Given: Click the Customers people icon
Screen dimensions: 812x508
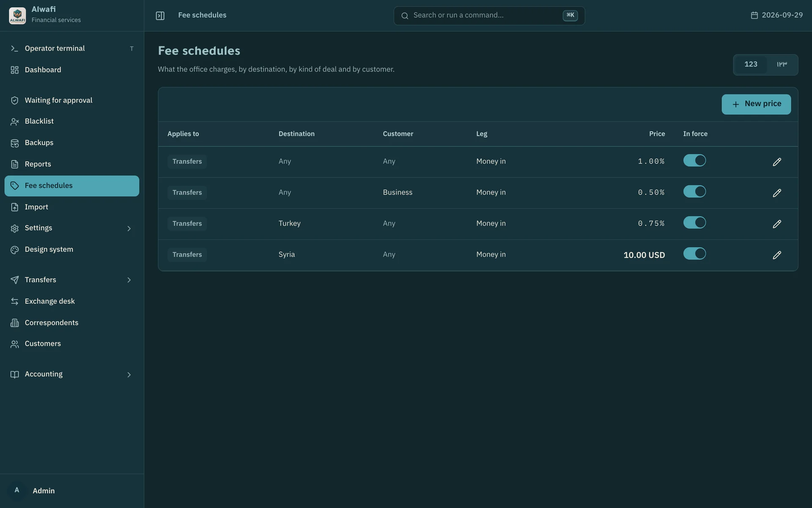Looking at the screenshot, I should [14, 344].
